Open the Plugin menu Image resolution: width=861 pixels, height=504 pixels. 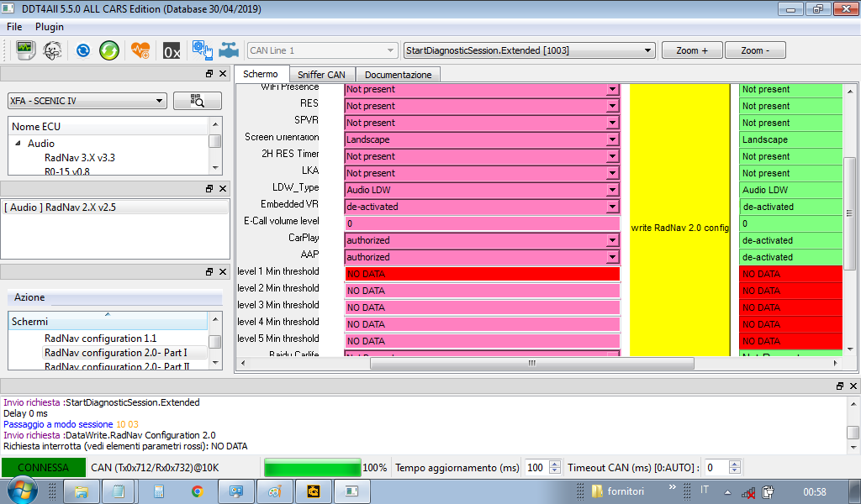point(49,26)
